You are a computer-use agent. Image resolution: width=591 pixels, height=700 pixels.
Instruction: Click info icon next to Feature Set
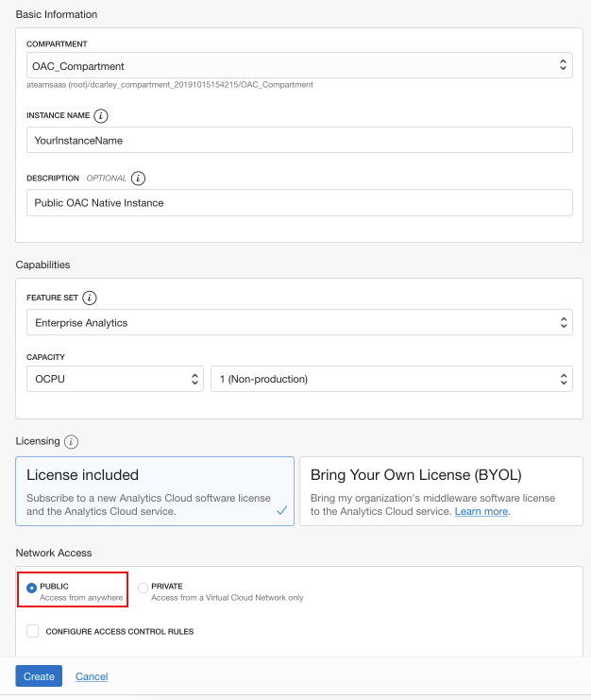(90, 298)
